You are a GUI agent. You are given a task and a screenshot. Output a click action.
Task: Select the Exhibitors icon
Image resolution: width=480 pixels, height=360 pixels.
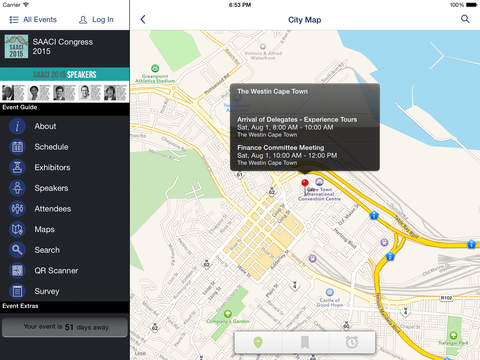(17, 168)
